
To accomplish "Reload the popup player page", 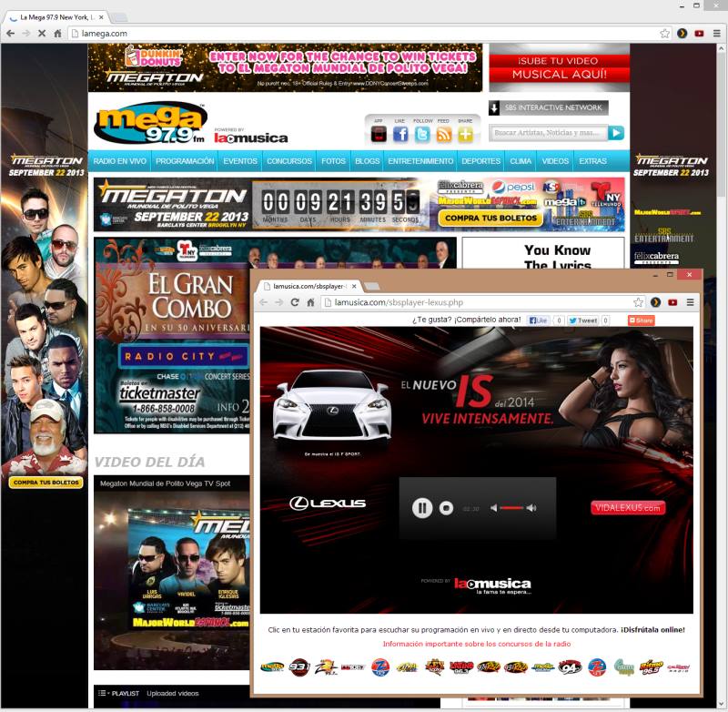I will (295, 302).
